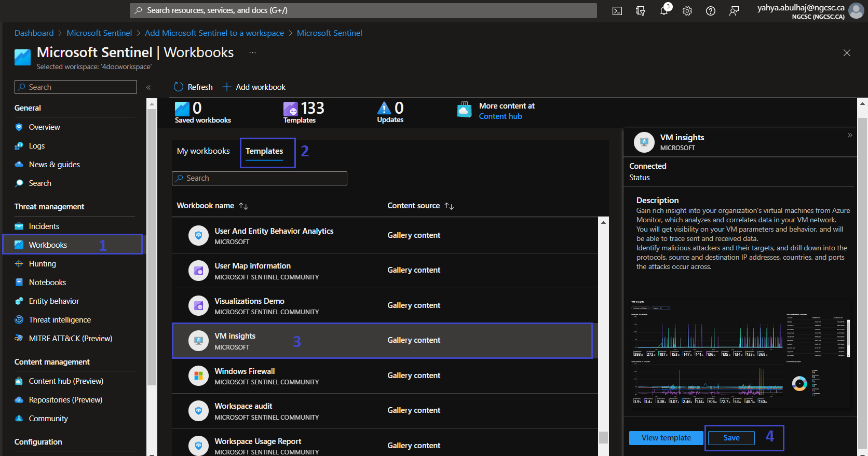
Task: Select User Map information template
Action: tap(385, 271)
